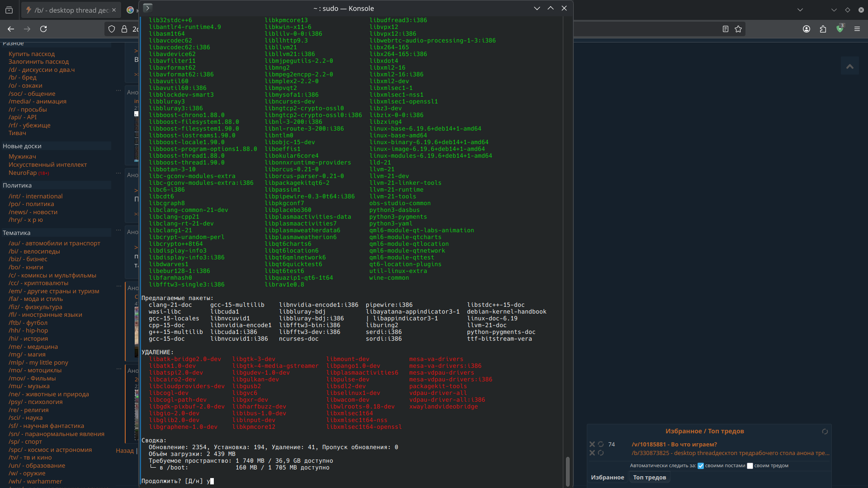Uncheck auto-follow 'своими постами' checkbox

[x=701, y=466]
